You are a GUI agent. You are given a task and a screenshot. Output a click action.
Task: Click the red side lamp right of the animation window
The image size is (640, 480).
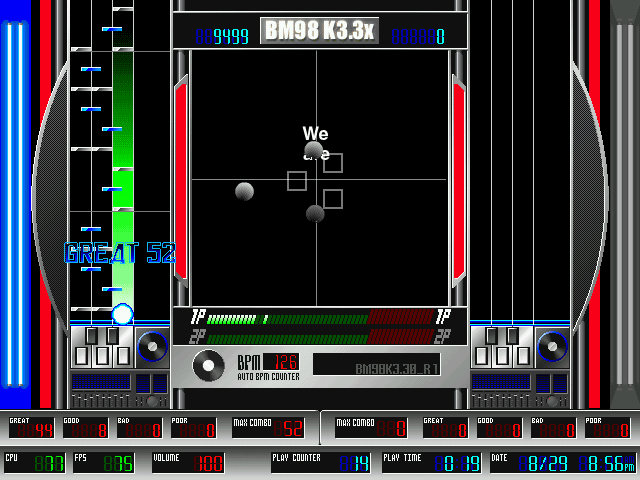(x=459, y=181)
